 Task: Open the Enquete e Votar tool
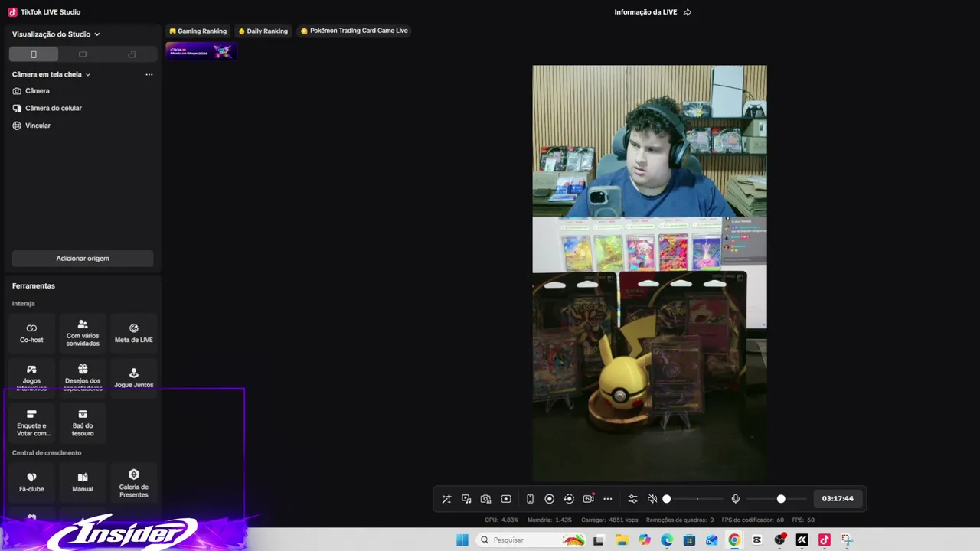(31, 422)
